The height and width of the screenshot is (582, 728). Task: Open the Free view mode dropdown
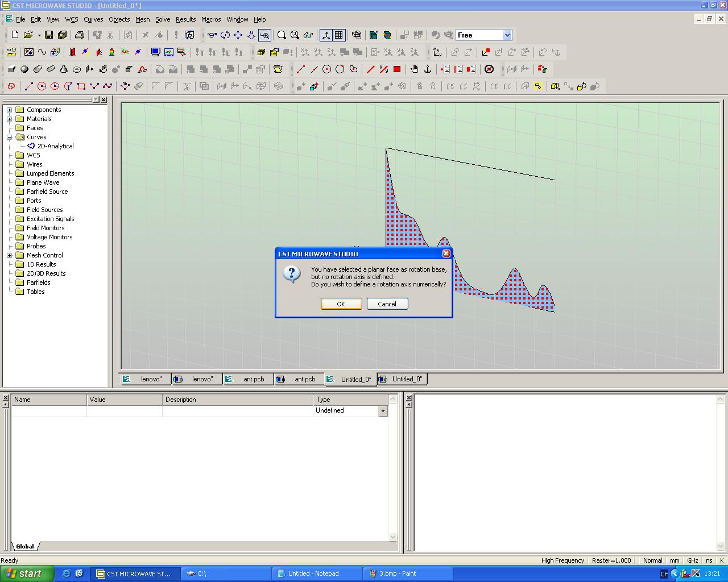click(507, 35)
